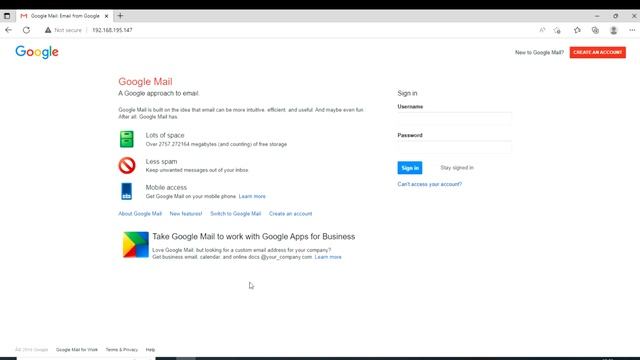Open Can't access your account link

click(430, 184)
